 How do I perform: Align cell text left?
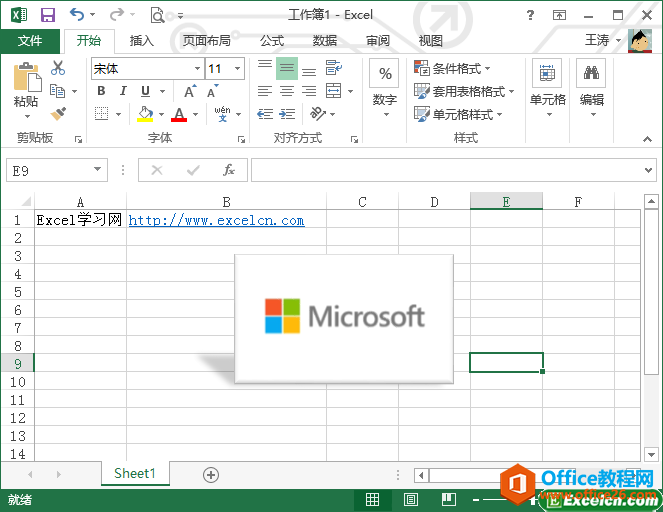point(265,91)
